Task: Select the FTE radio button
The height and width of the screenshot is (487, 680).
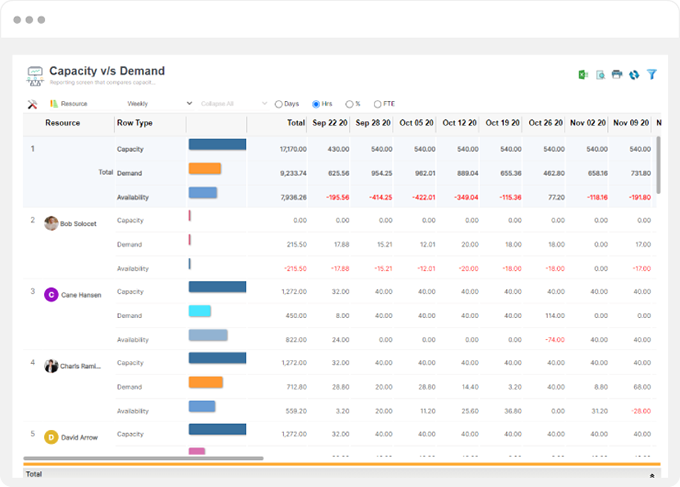Action: [x=377, y=104]
